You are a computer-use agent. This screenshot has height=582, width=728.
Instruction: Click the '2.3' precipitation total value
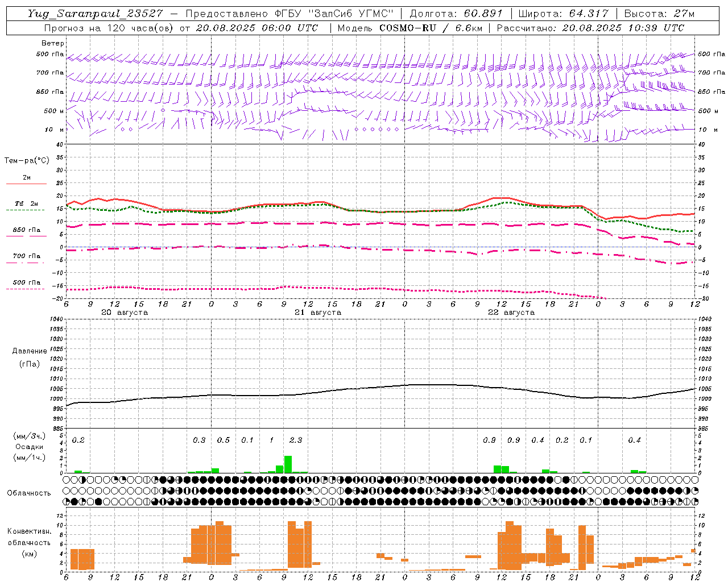tap(296, 440)
